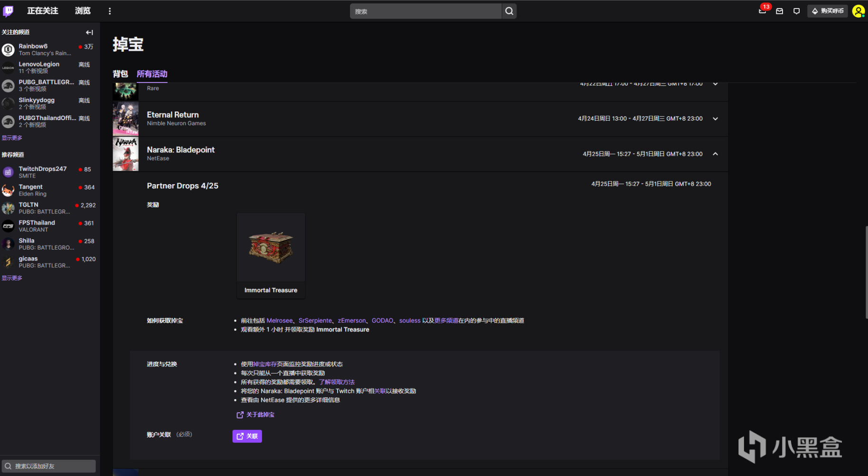The image size is (868, 476).
Task: Open the Melrosee channel link
Action: tap(280, 321)
